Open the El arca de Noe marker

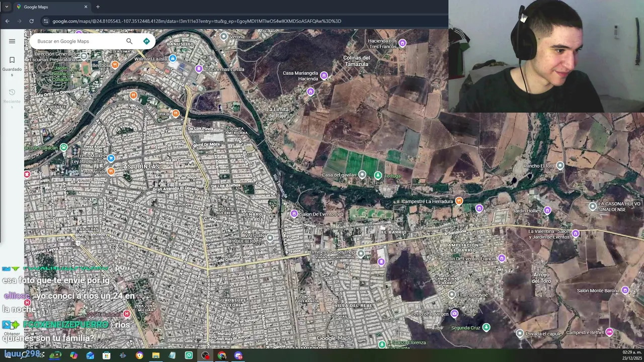pos(451,295)
